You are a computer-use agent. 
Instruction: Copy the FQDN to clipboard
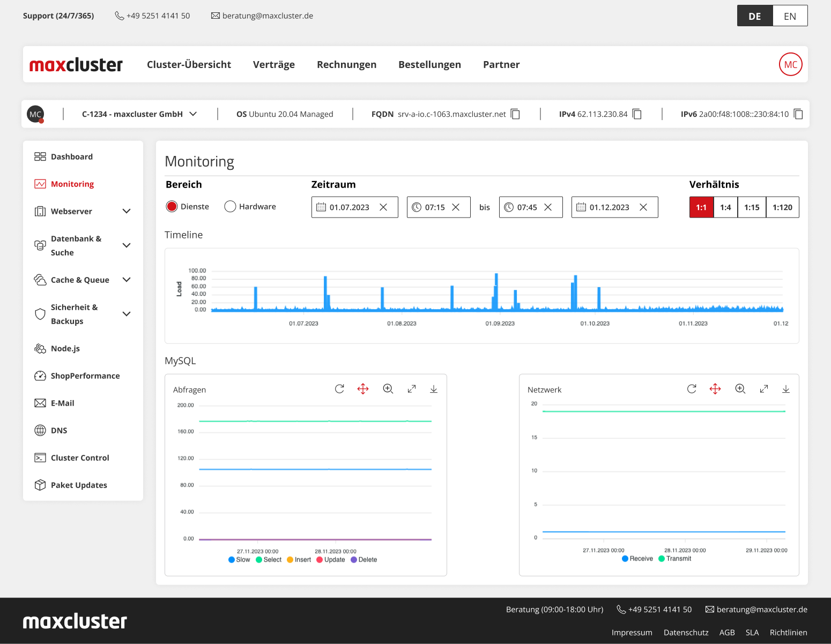point(515,114)
